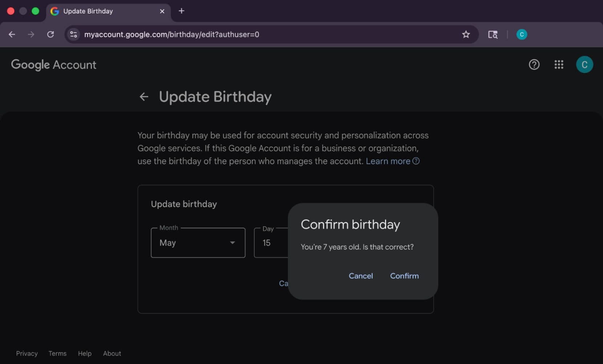603x364 pixels.
Task: Open the Google apps grid launcher
Action: (559, 65)
